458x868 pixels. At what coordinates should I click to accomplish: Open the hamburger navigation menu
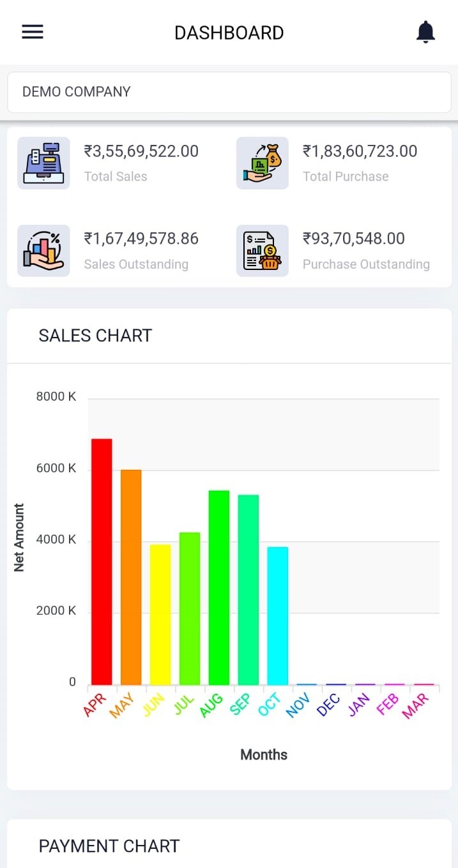(33, 32)
